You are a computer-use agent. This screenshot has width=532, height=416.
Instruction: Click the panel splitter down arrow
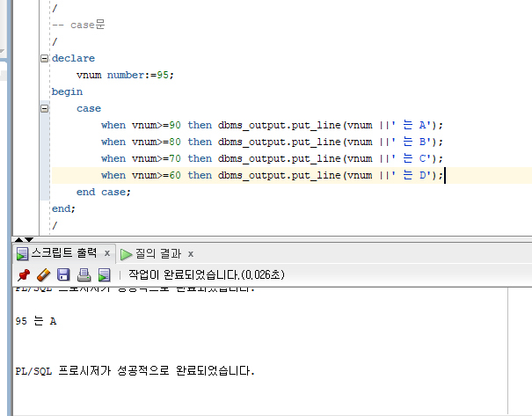(x=29, y=239)
